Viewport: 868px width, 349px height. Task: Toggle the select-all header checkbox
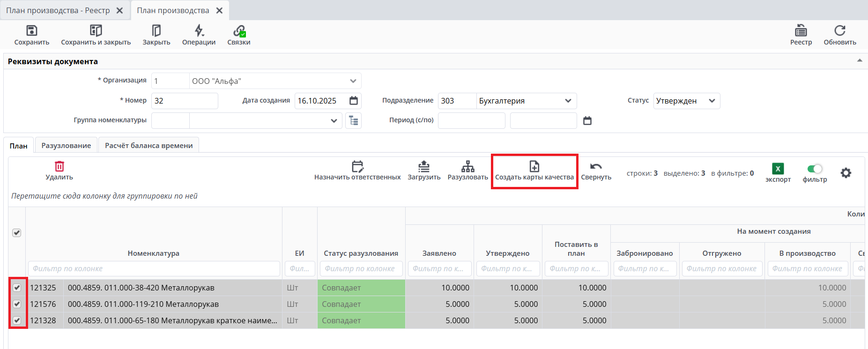click(x=17, y=233)
